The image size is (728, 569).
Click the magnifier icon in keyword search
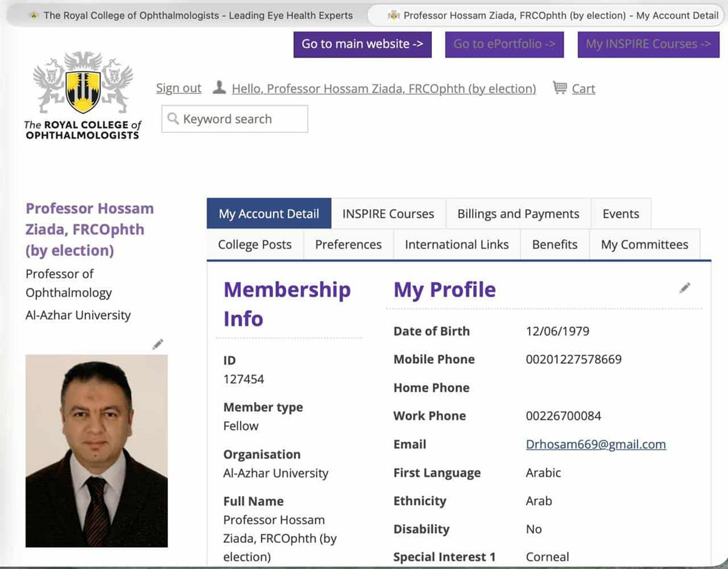(173, 119)
